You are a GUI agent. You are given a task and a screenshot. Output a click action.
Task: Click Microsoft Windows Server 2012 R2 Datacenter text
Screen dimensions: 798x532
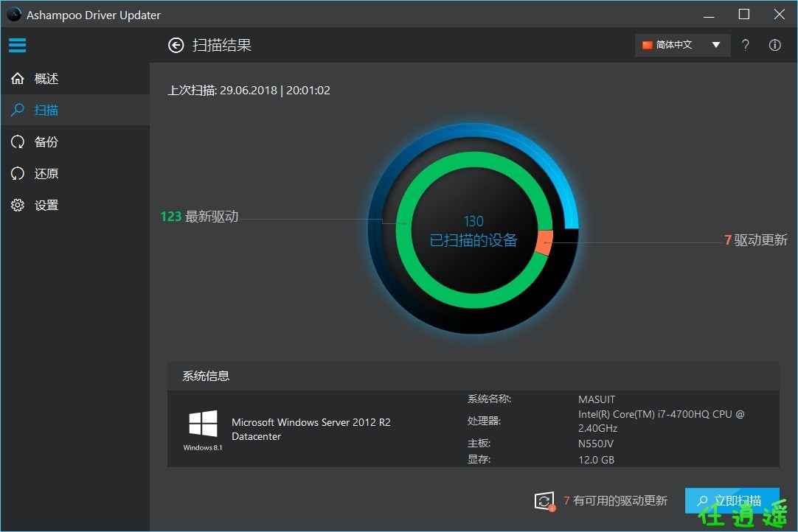click(x=311, y=430)
